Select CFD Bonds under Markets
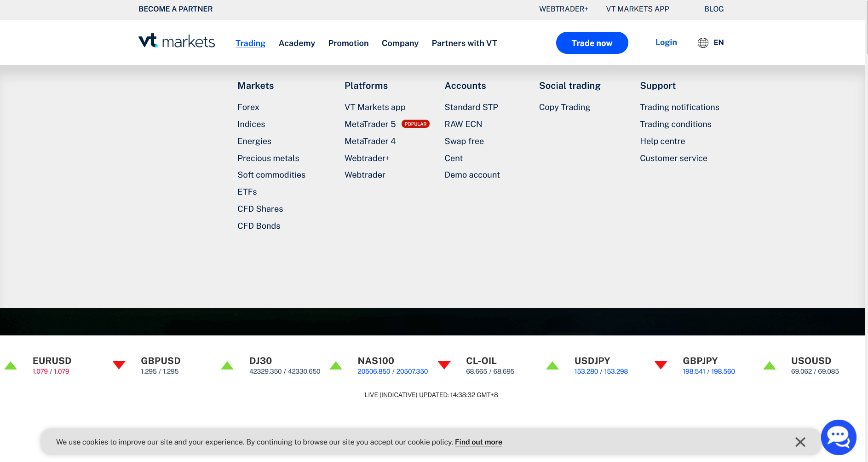 pos(259,226)
